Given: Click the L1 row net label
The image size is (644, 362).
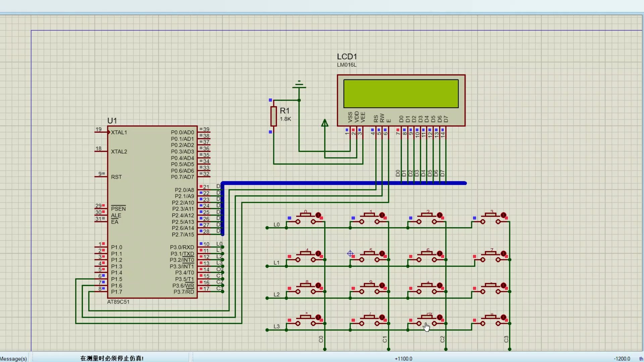Looking at the screenshot, I should coord(276,263).
